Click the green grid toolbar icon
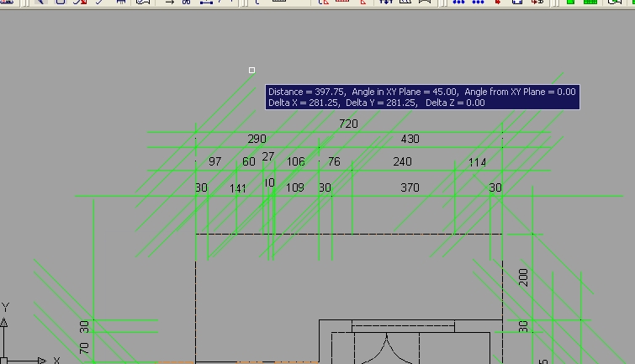Screen dimensions: 635x364 tap(590, 3)
